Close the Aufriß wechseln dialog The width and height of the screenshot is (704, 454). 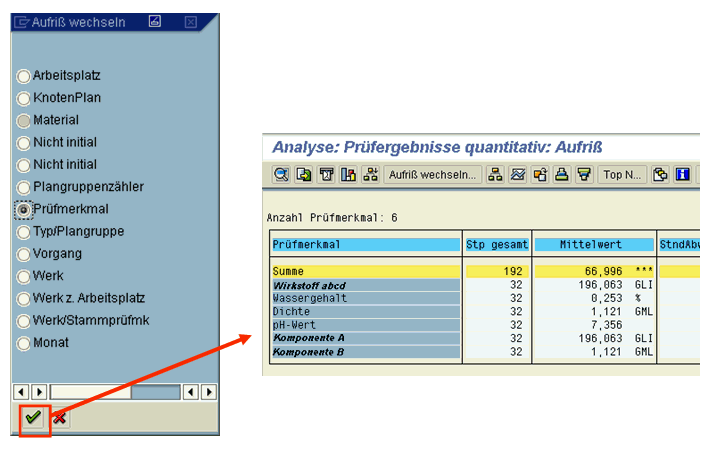point(191,22)
